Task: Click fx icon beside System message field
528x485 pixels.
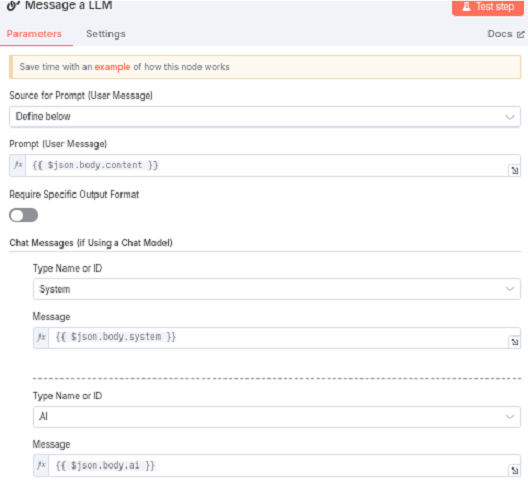Action: click(41, 337)
